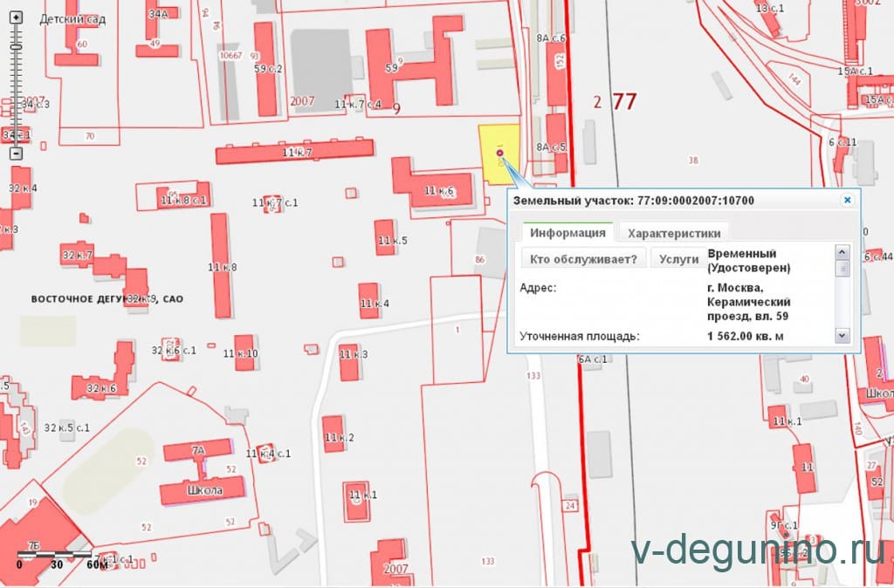Click the popup scrollbar thumb

click(842, 269)
